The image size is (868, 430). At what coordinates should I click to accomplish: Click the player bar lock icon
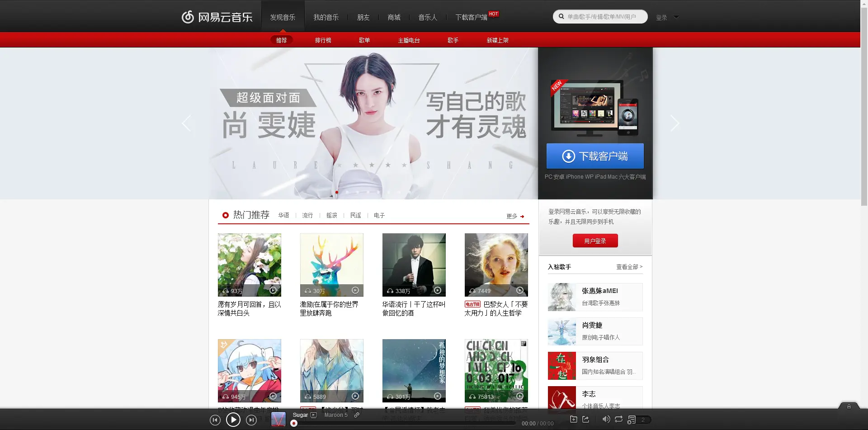pos(849,406)
